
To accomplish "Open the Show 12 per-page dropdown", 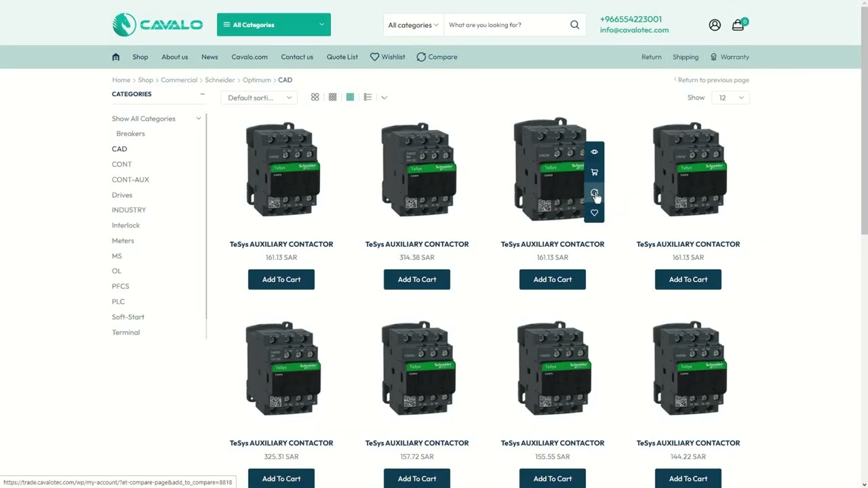I will [730, 98].
